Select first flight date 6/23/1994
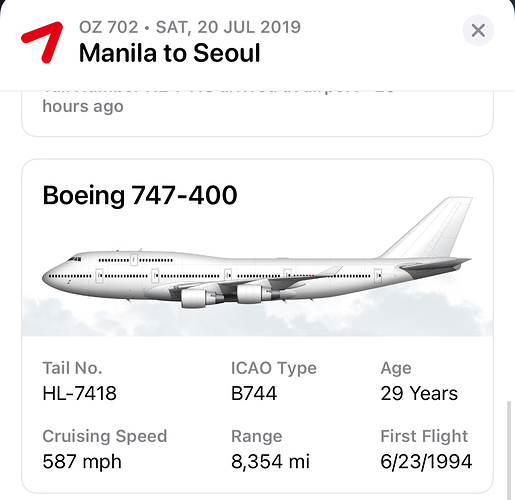This screenshot has height=500, width=515. pos(426,462)
